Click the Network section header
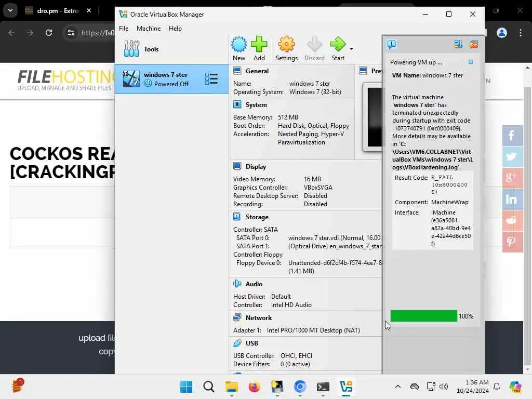The height and width of the screenshot is (399, 532). tap(259, 318)
